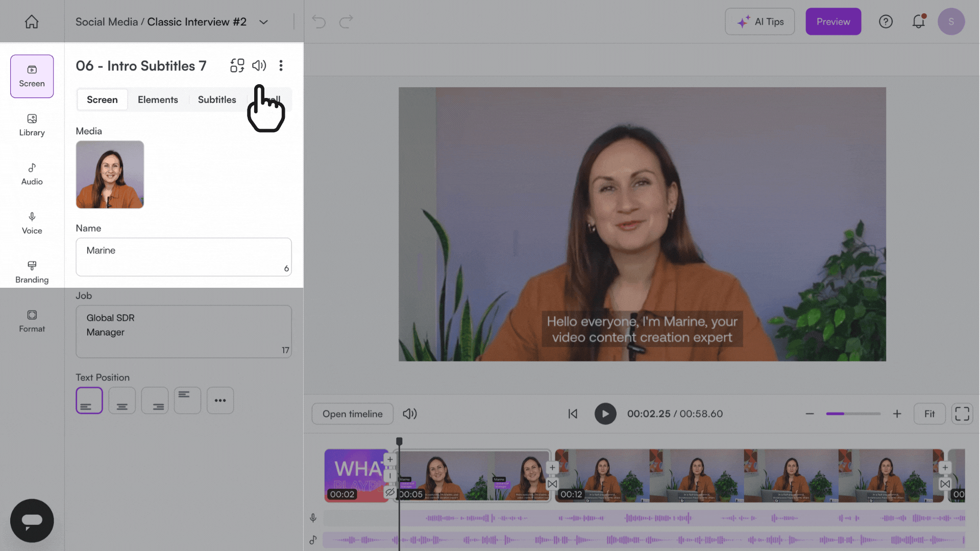The width and height of the screenshot is (980, 551).
Task: Open the Voice sidebar section
Action: pos(32,223)
